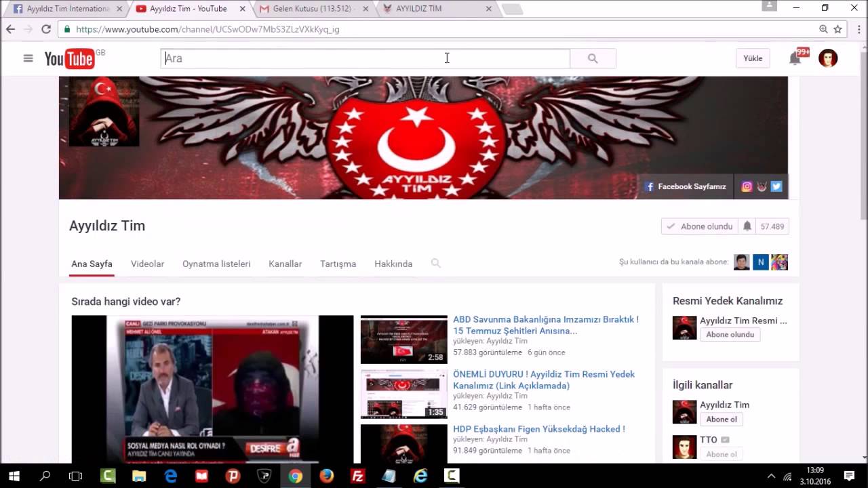
Task: Open HDP Eşbaşkanı Figen Yüksekdağ Hacked link
Action: (539, 429)
